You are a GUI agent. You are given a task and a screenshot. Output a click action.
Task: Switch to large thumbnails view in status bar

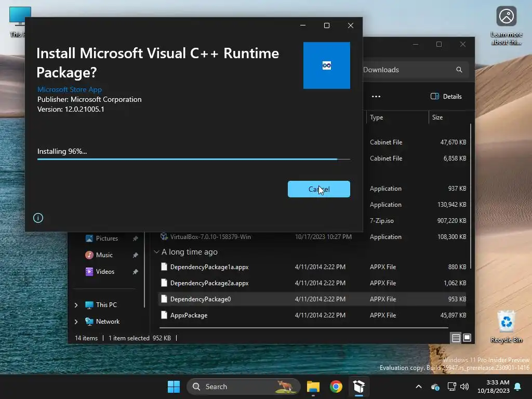click(467, 338)
